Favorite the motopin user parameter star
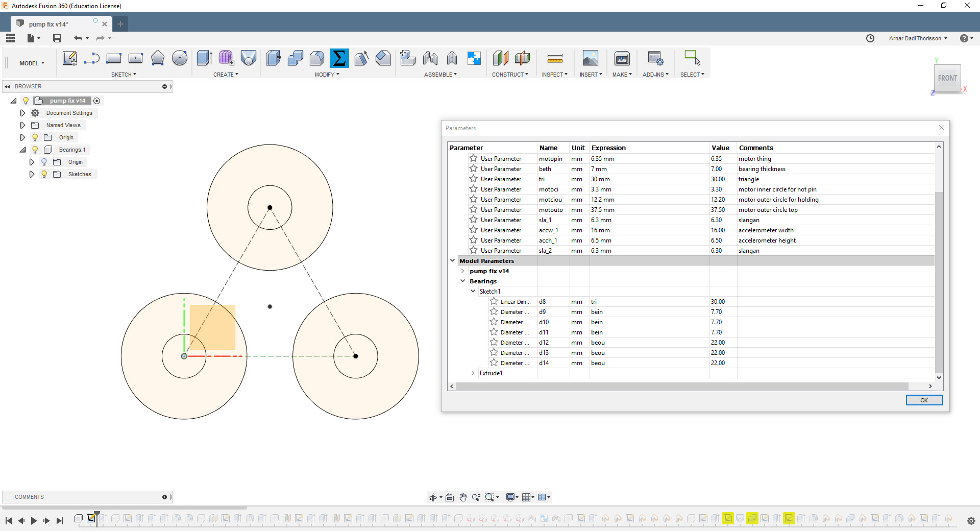 (x=473, y=159)
